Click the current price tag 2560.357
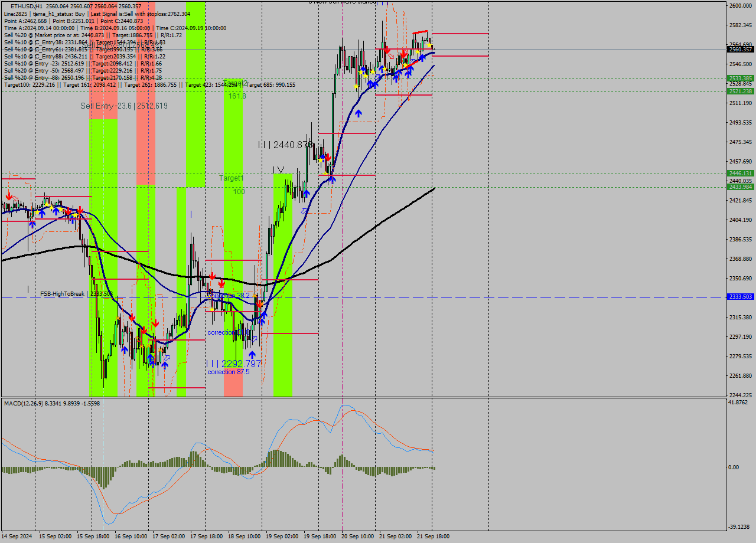 pyautogui.click(x=741, y=49)
